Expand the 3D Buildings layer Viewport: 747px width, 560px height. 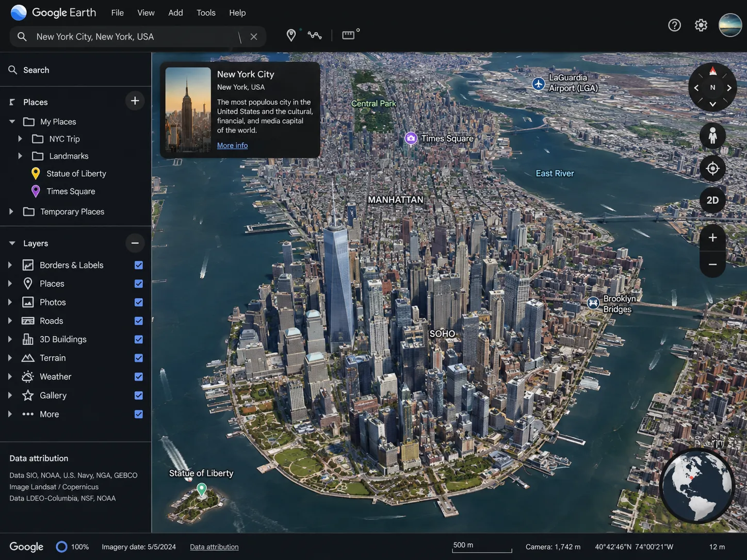[x=10, y=339]
